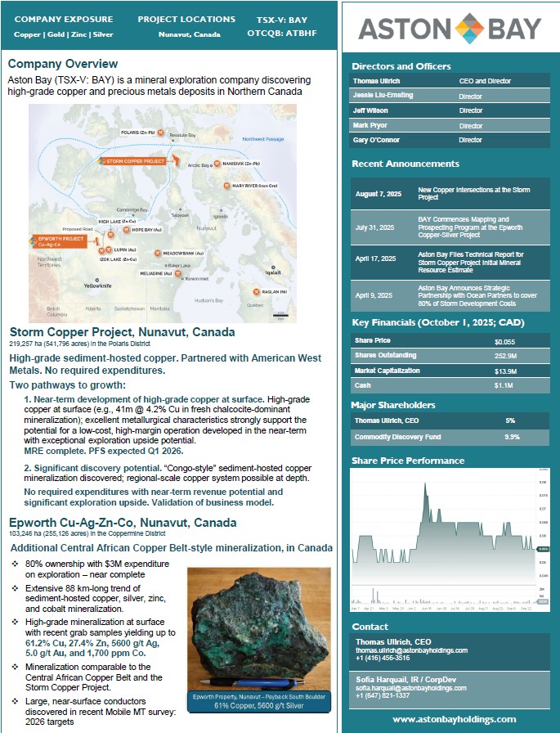Select the Storm Copper Project map label
The image size is (560, 733).
[135, 161]
